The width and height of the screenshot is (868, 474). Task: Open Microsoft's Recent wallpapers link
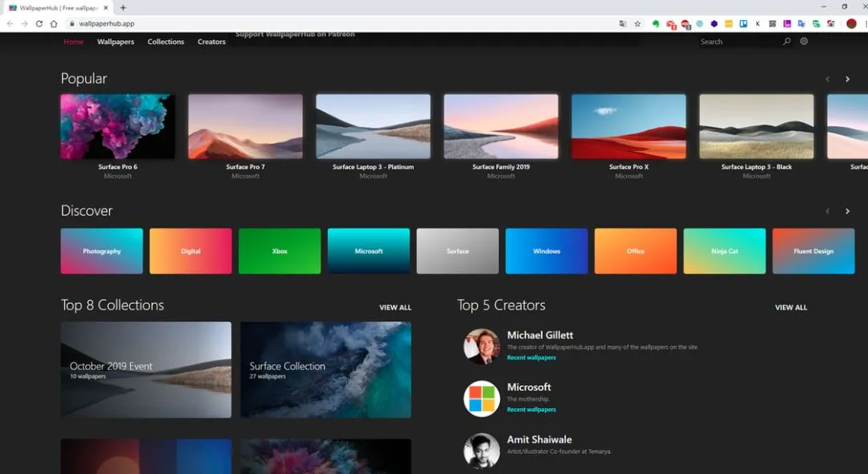[x=531, y=410]
